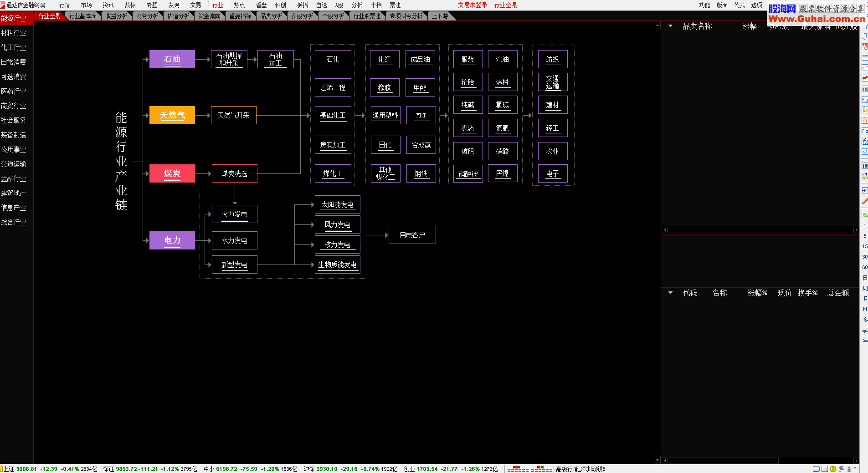Click the 高级行情_深圳双线5 status text
The width and height of the screenshot is (868, 473).
pyautogui.click(x=580, y=469)
